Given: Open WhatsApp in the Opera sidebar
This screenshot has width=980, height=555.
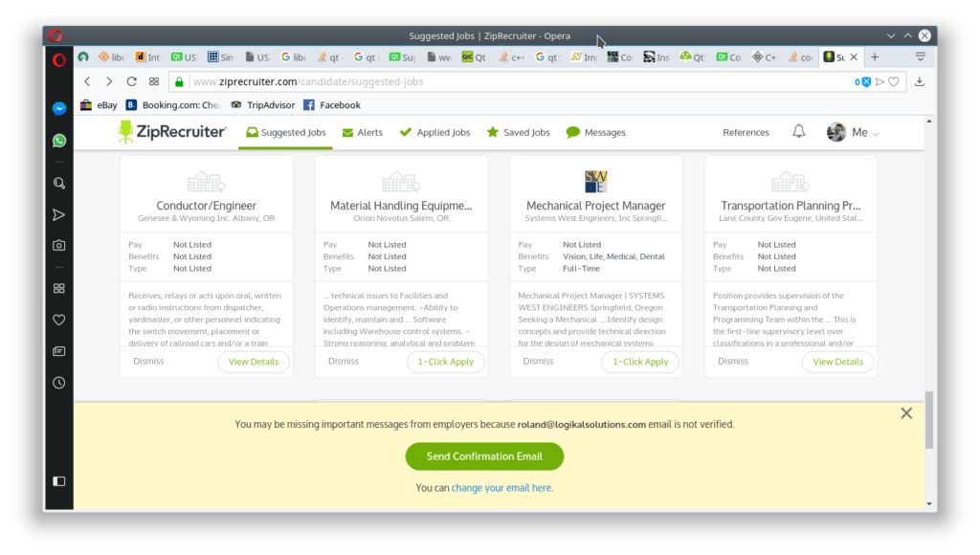Looking at the screenshot, I should click(59, 141).
